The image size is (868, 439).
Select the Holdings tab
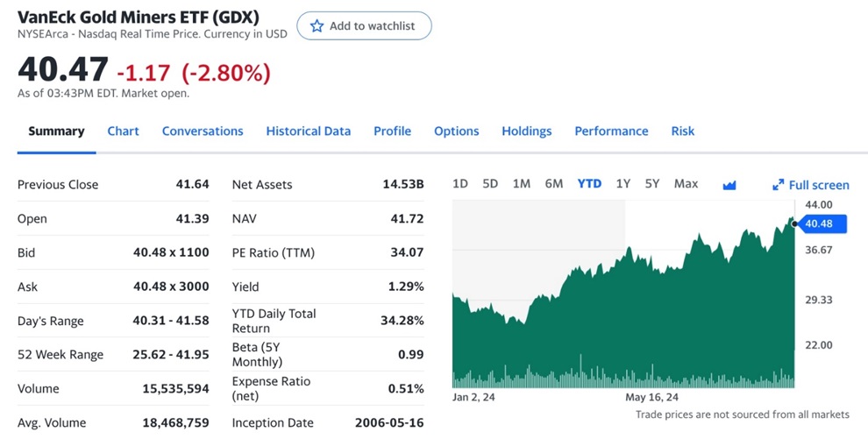526,131
